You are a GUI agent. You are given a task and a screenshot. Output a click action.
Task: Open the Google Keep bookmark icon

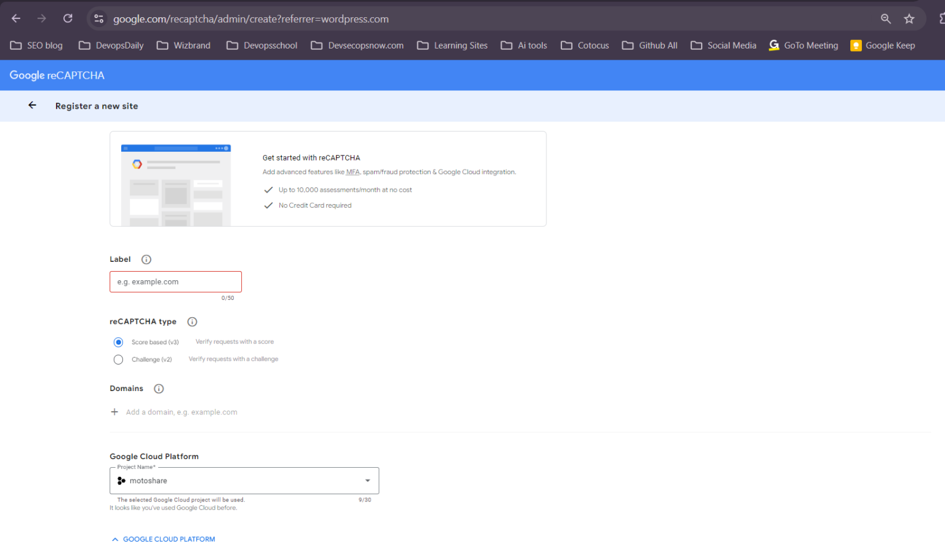[856, 45]
